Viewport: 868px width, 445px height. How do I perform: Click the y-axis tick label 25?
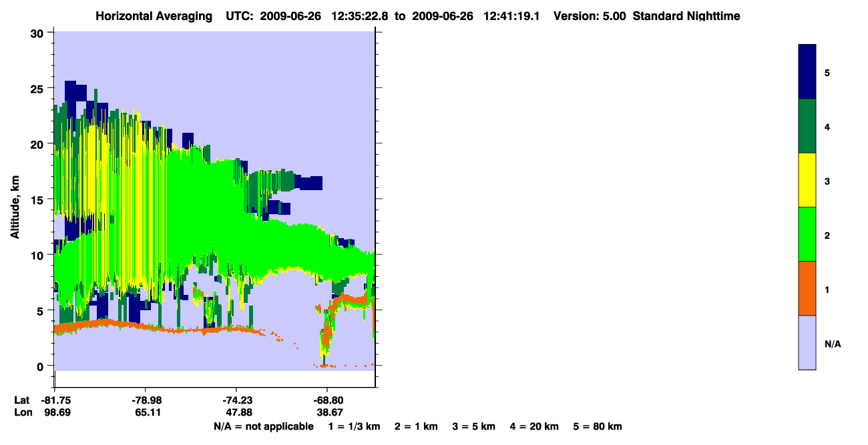click(x=37, y=89)
